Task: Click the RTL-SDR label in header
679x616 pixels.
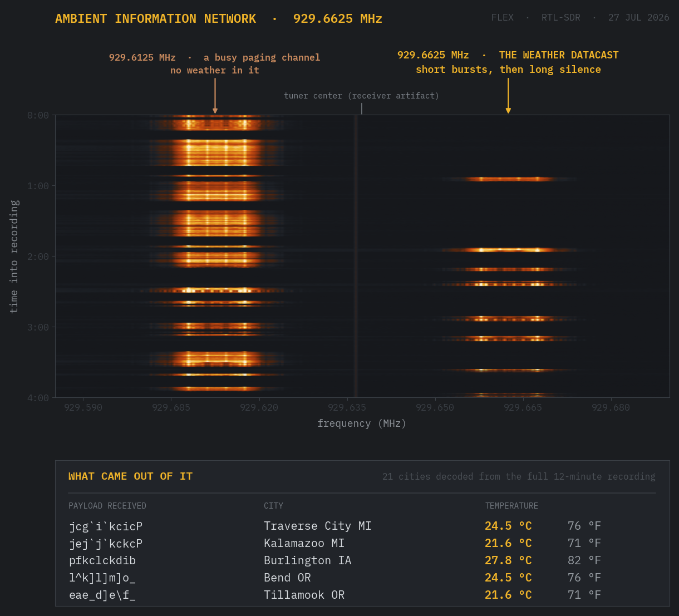Action: (x=560, y=17)
